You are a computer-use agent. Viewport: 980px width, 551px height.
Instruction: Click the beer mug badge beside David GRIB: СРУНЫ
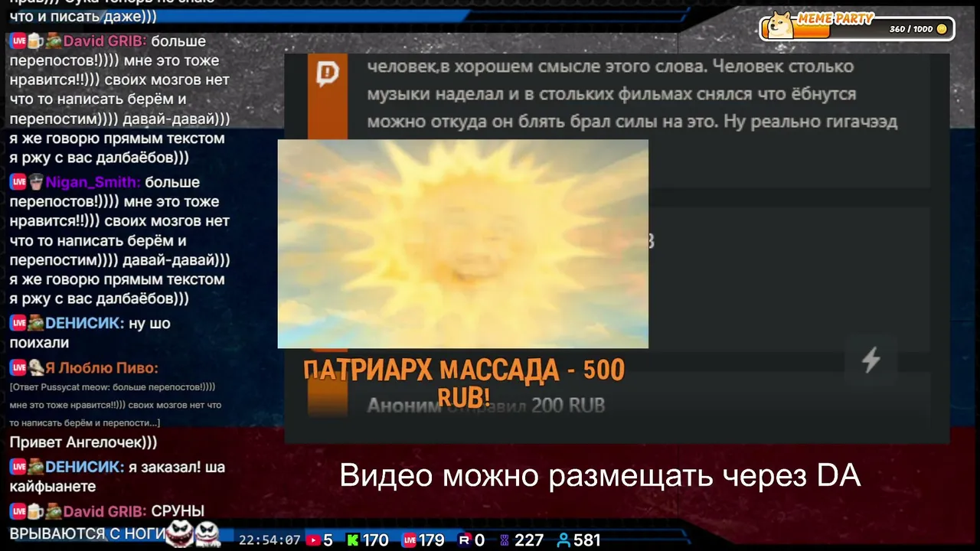tap(35, 511)
